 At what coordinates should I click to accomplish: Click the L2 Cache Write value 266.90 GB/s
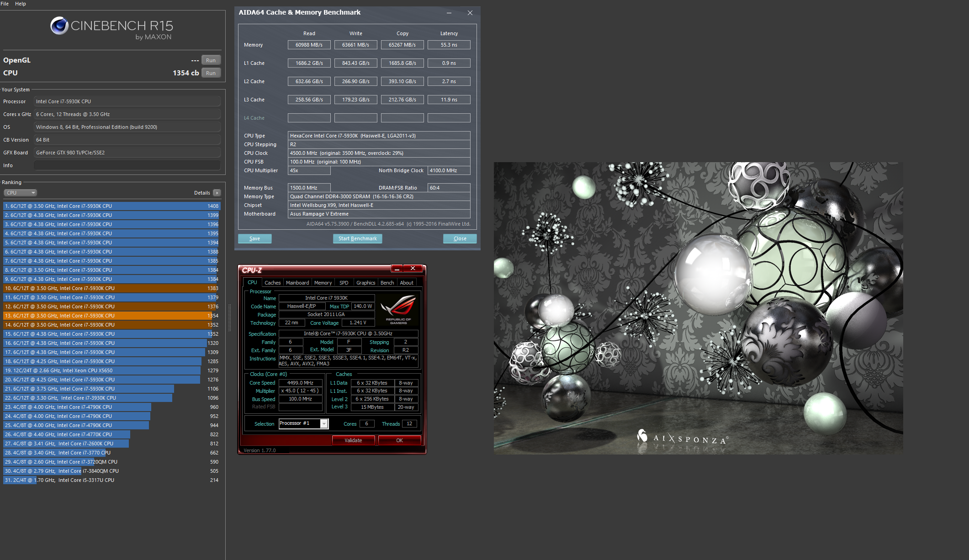point(356,81)
